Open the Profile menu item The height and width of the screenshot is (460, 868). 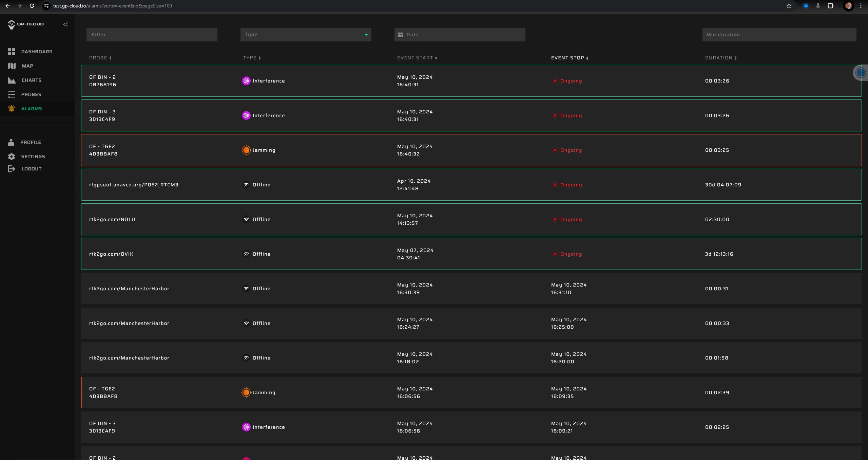[x=31, y=142]
